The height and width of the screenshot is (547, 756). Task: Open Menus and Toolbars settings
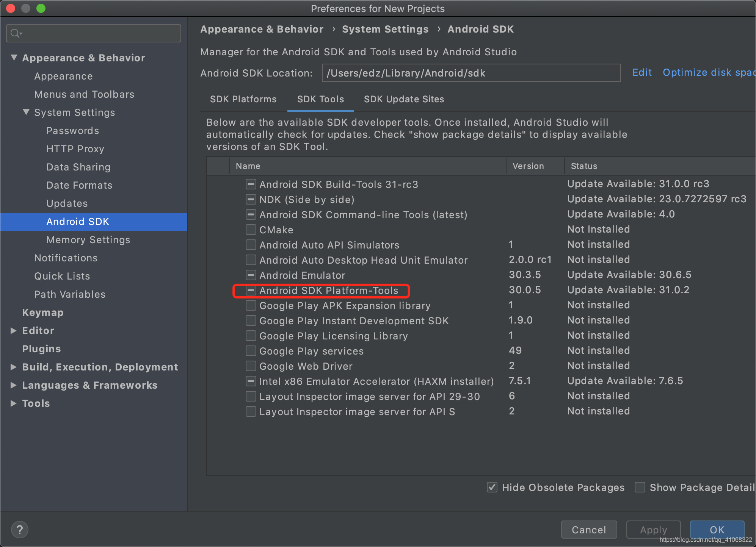(84, 94)
